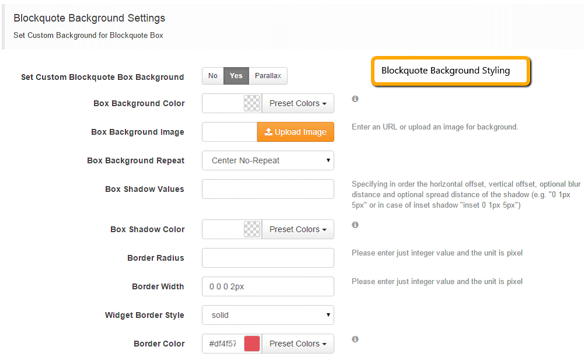Open Preset Colors for Box Background Color
Image resolution: width=588 pixels, height=364 pixels.
pyautogui.click(x=298, y=103)
